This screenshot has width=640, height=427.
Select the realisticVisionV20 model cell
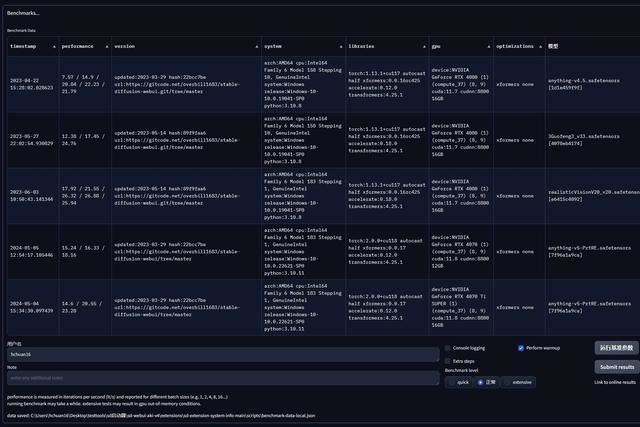[593, 194]
